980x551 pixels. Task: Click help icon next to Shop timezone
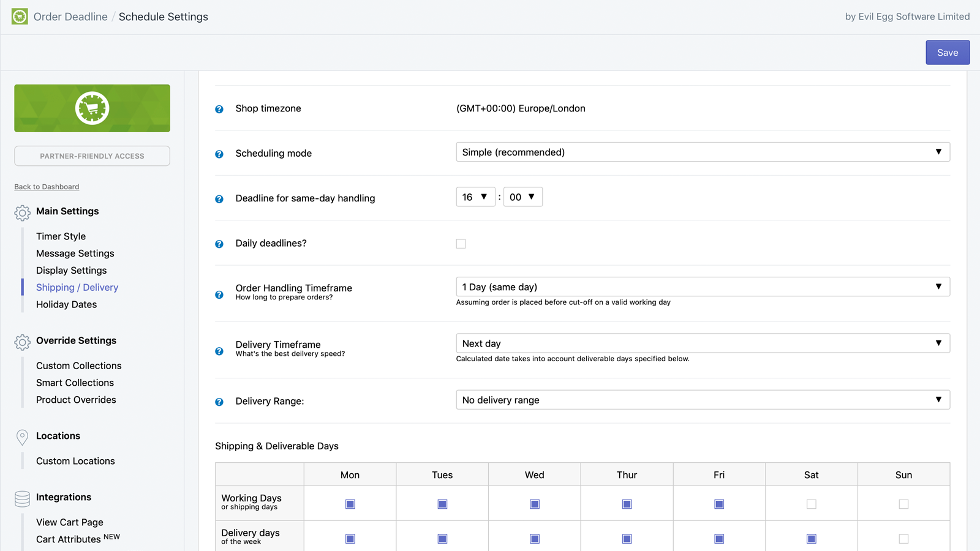(x=219, y=109)
